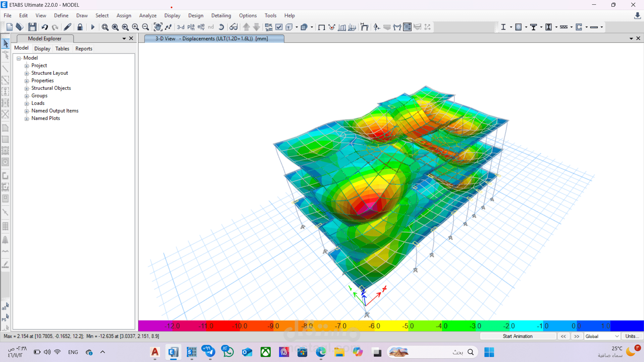Click the Save model icon
Image resolution: width=644 pixels, height=362 pixels.
[x=32, y=27]
